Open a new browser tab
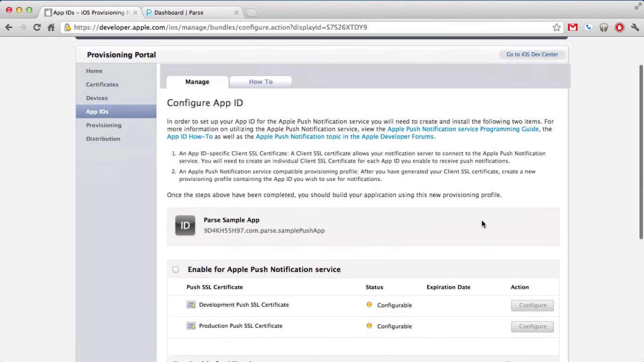The width and height of the screenshot is (644, 362). pyautogui.click(x=251, y=13)
